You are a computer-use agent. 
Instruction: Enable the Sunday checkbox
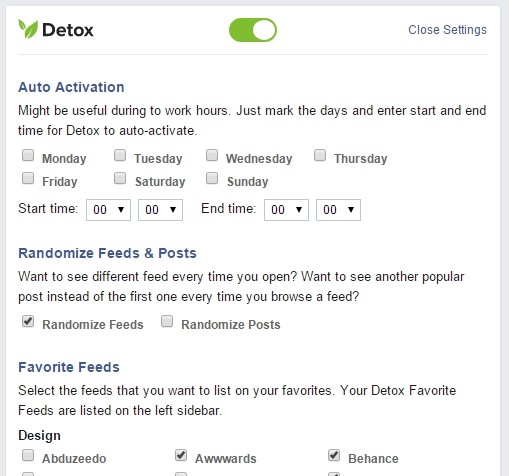point(212,178)
